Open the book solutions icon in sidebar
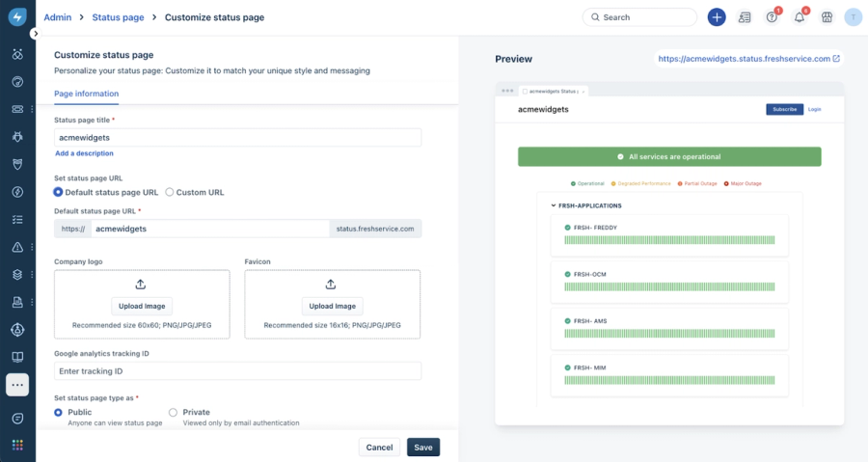The image size is (868, 462). point(17,357)
